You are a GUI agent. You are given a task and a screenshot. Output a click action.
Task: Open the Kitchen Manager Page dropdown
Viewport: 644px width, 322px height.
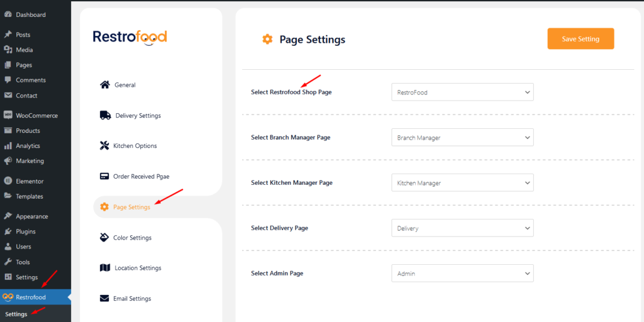click(x=462, y=182)
